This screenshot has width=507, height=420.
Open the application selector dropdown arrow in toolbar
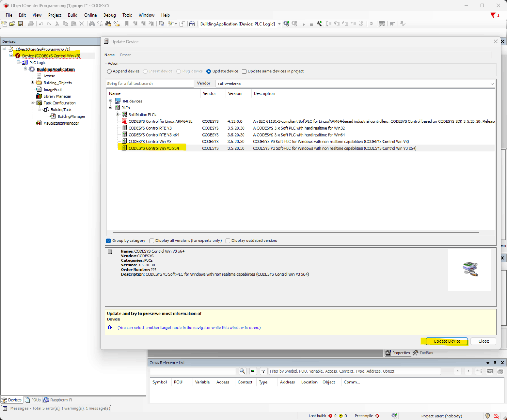pyautogui.click(x=279, y=24)
